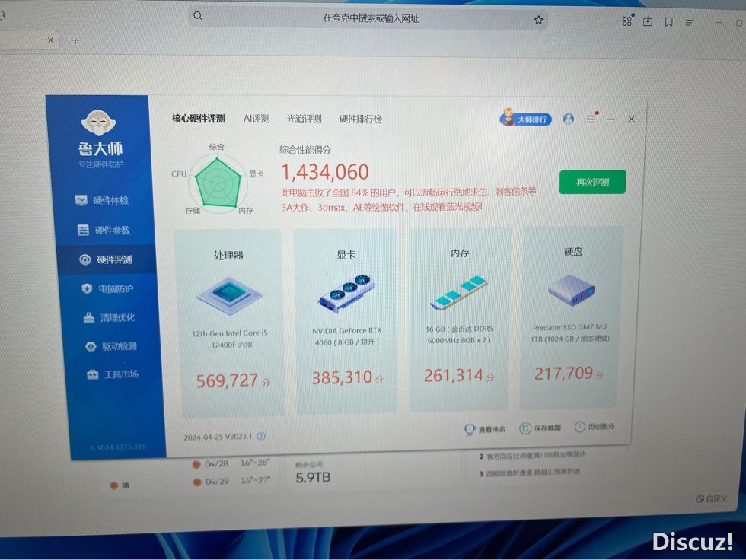The width and height of the screenshot is (746, 560).
Task: Click the 硬盘 drive image
Action: click(x=572, y=290)
